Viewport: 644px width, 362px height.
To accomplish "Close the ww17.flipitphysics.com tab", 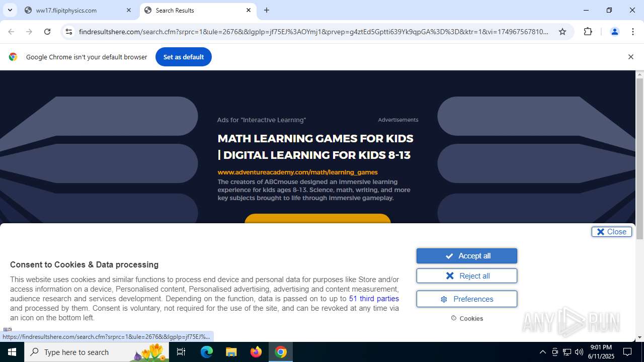I will pos(129,10).
